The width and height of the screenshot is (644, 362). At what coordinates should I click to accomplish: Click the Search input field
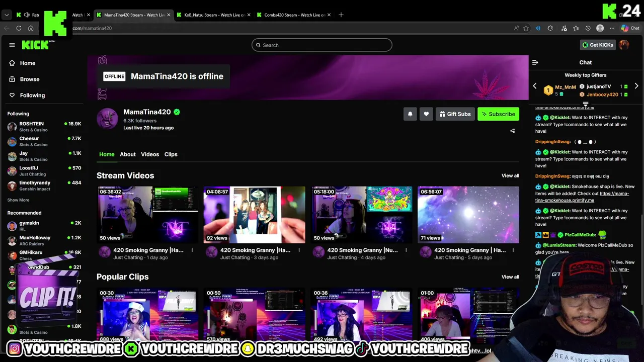[322, 45]
